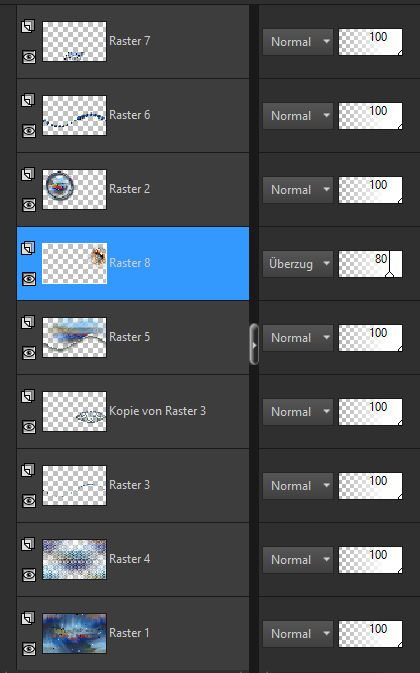Open the blend mode dropdown for Raster 4
Image resolution: width=420 pixels, height=673 pixels.
pyautogui.click(x=298, y=560)
